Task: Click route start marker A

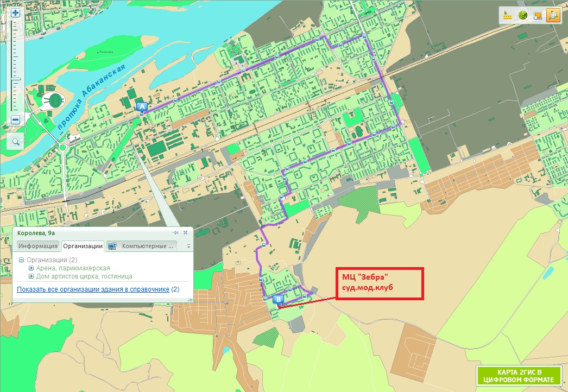Action: (142, 106)
